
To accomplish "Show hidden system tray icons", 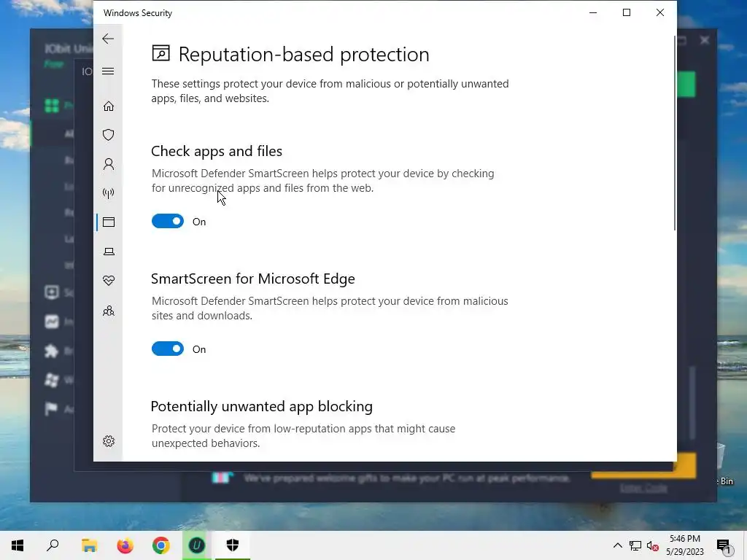I will click(x=617, y=545).
